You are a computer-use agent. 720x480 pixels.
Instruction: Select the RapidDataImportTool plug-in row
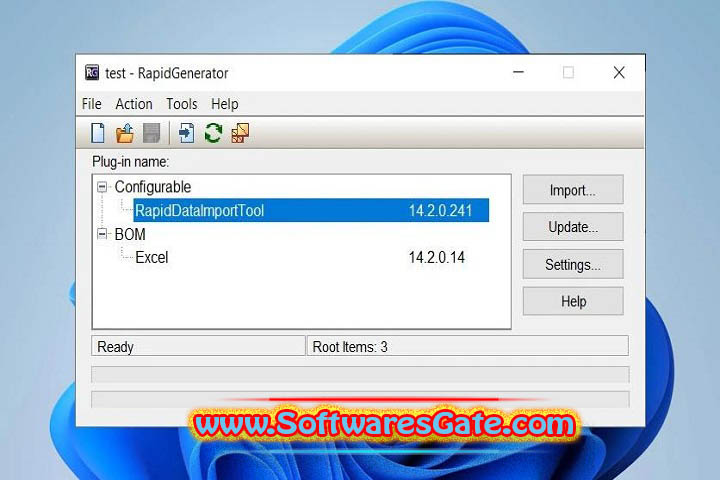click(311, 210)
